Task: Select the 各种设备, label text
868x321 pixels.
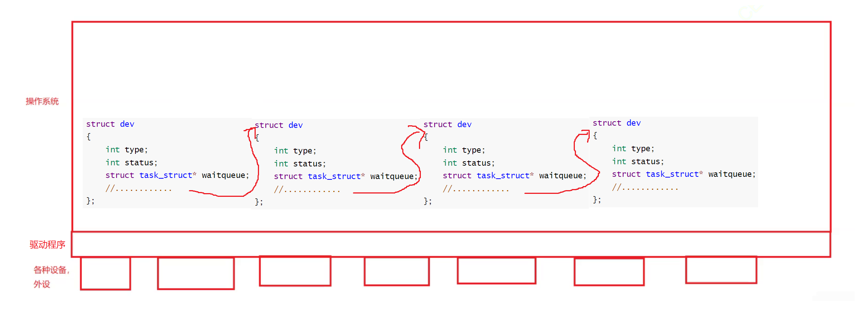Action: tap(52, 270)
